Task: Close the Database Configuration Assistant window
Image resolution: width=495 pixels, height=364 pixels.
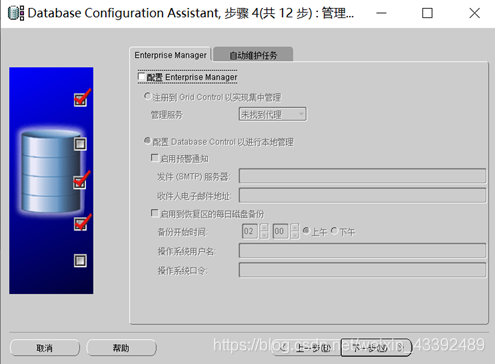Action: (x=474, y=13)
